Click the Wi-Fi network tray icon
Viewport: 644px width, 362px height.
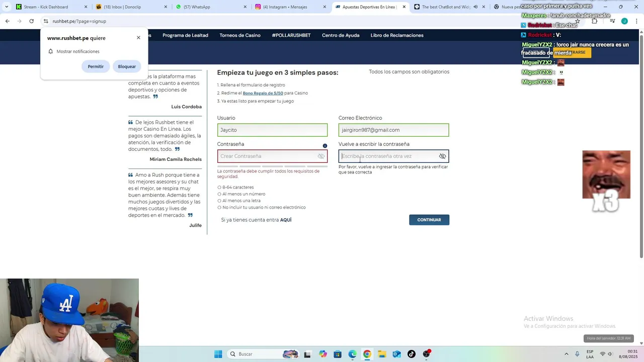tap(603, 354)
